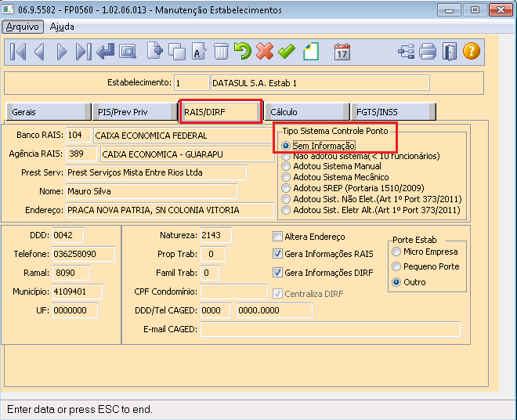Click the Famil Trab field

point(210,273)
